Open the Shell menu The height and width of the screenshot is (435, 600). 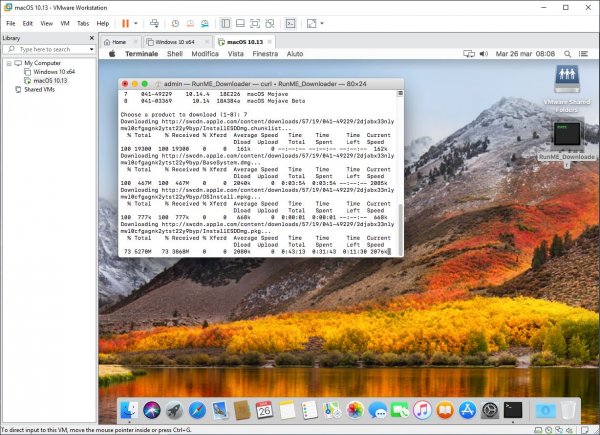(x=174, y=54)
